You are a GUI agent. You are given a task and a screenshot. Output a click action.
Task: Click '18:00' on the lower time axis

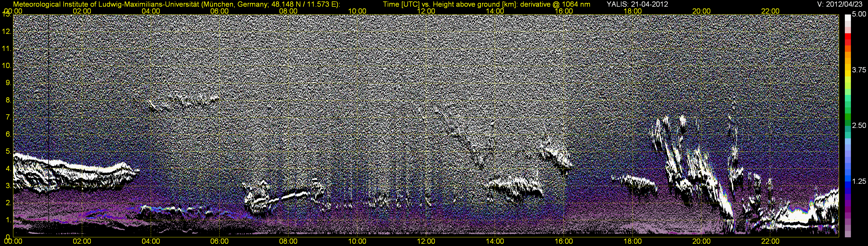(x=632, y=241)
